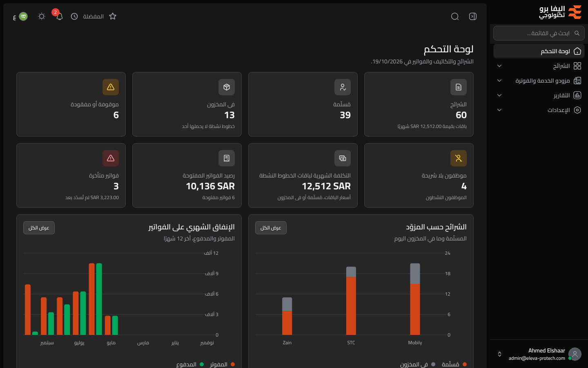Click the no-user icon on موظفون بلا شريحة
The image size is (588, 368).
pos(459,158)
